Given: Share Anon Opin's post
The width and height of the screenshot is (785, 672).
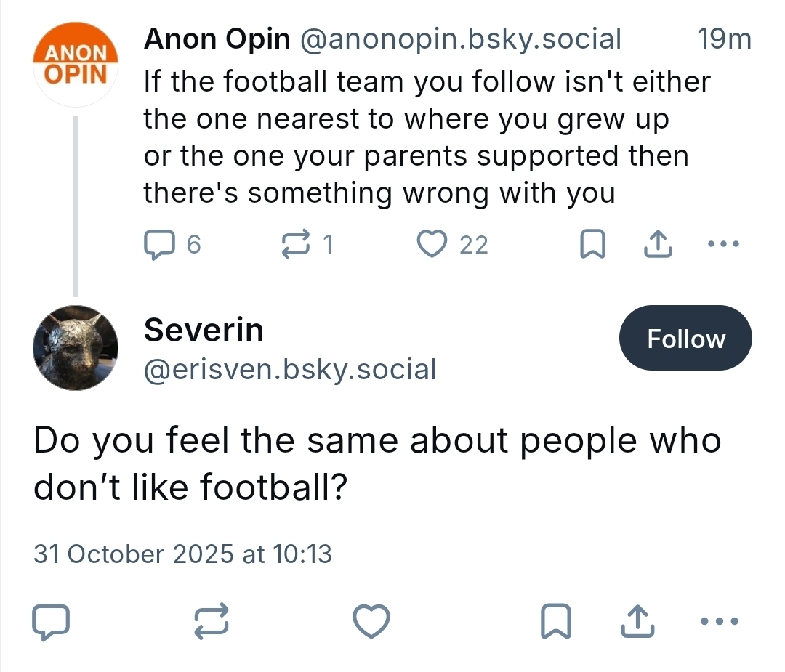Looking at the screenshot, I should click(659, 246).
